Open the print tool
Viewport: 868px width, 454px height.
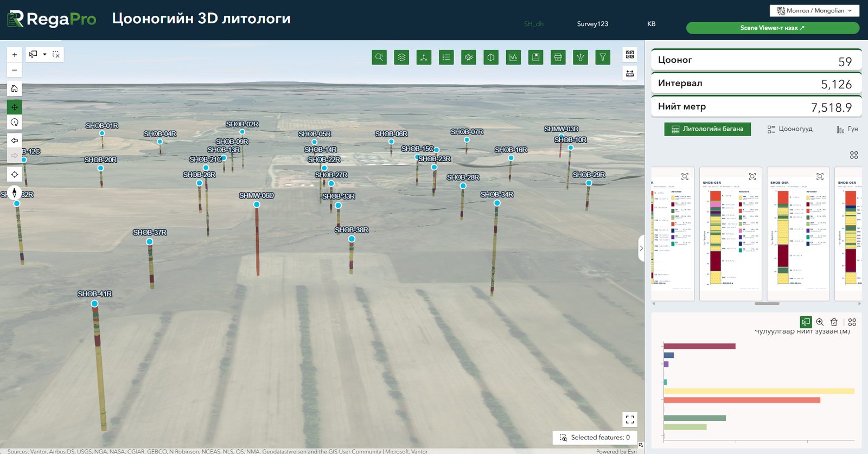pos(558,57)
